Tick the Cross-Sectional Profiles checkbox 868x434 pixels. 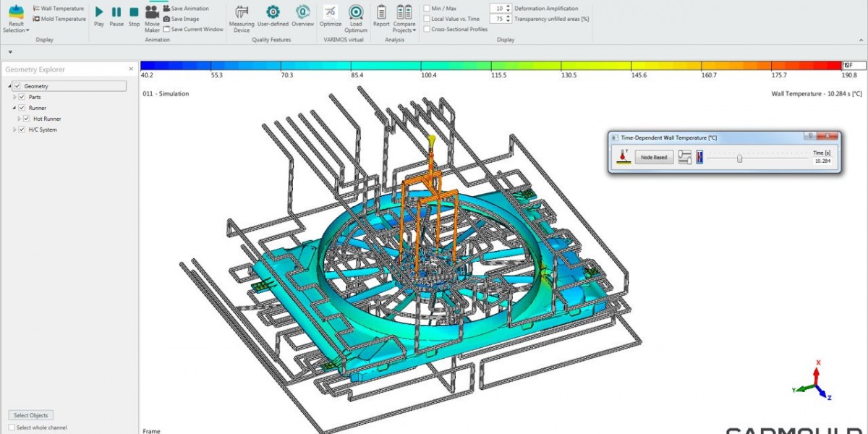pyautogui.click(x=427, y=30)
